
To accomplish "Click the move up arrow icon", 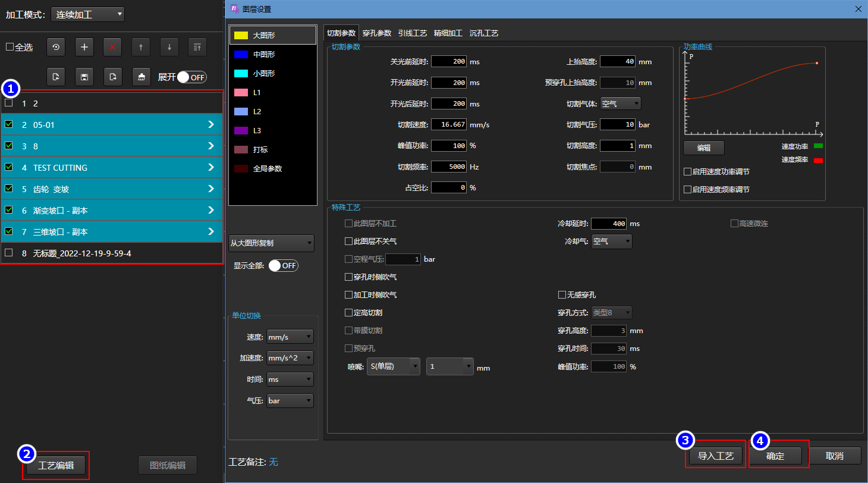I will pos(141,47).
